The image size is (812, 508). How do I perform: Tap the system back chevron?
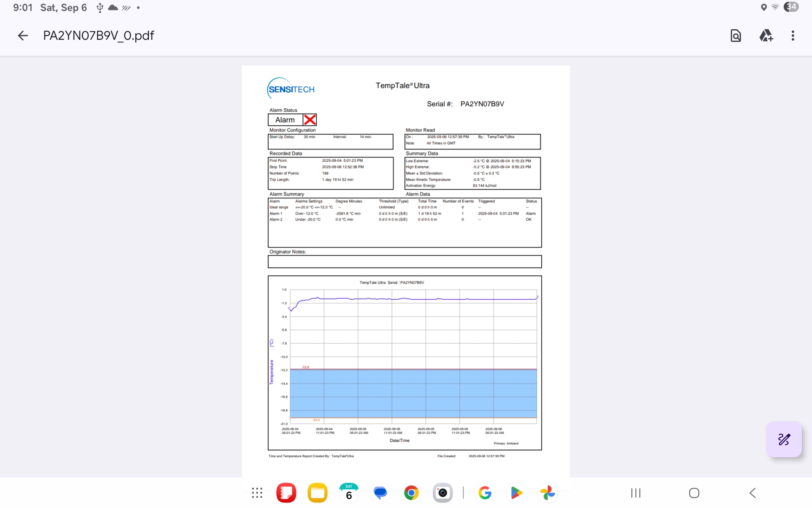752,493
